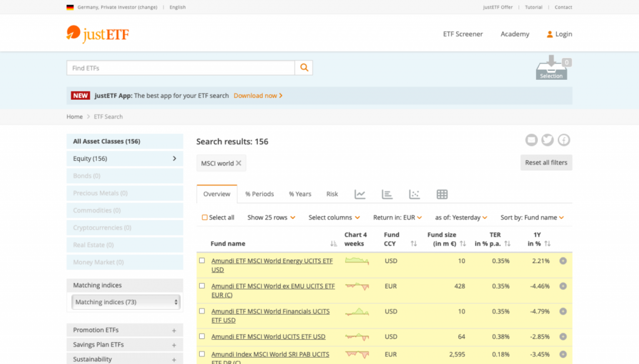Go to Home breadcrumb
Viewport: 639px width, 364px height.
pyautogui.click(x=75, y=117)
